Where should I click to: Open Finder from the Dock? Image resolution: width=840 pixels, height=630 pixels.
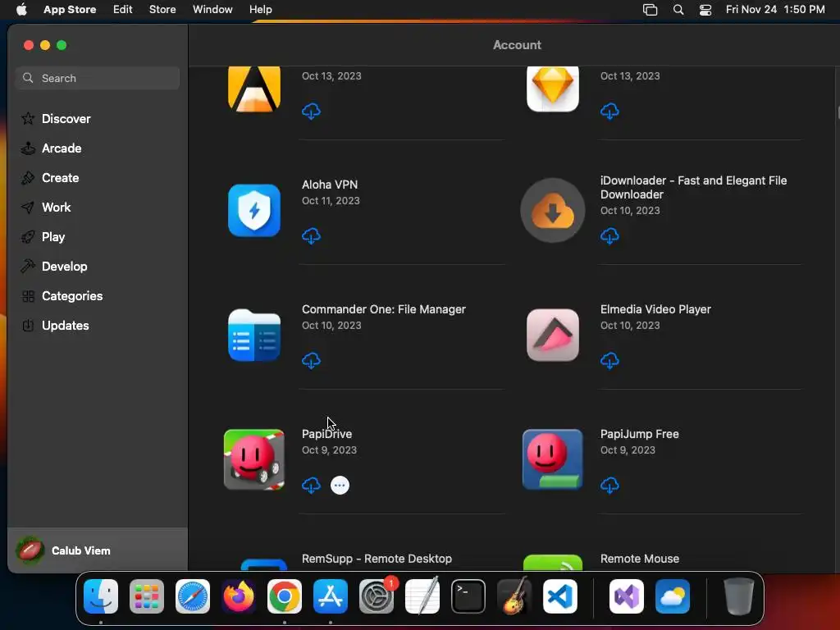pyautogui.click(x=101, y=596)
